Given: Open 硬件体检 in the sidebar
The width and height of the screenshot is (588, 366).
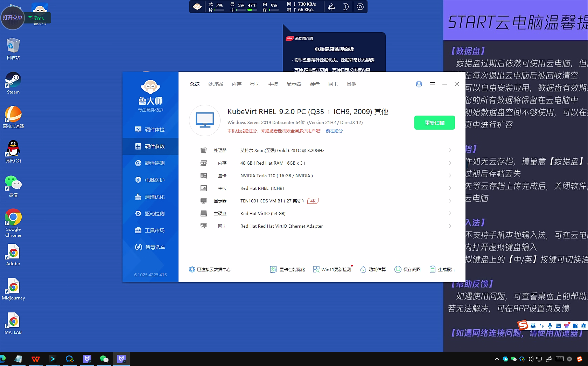Looking at the screenshot, I should coord(150,130).
